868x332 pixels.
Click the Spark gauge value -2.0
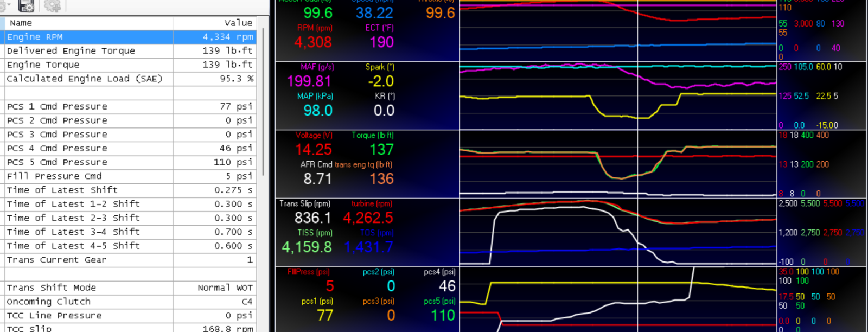[381, 81]
